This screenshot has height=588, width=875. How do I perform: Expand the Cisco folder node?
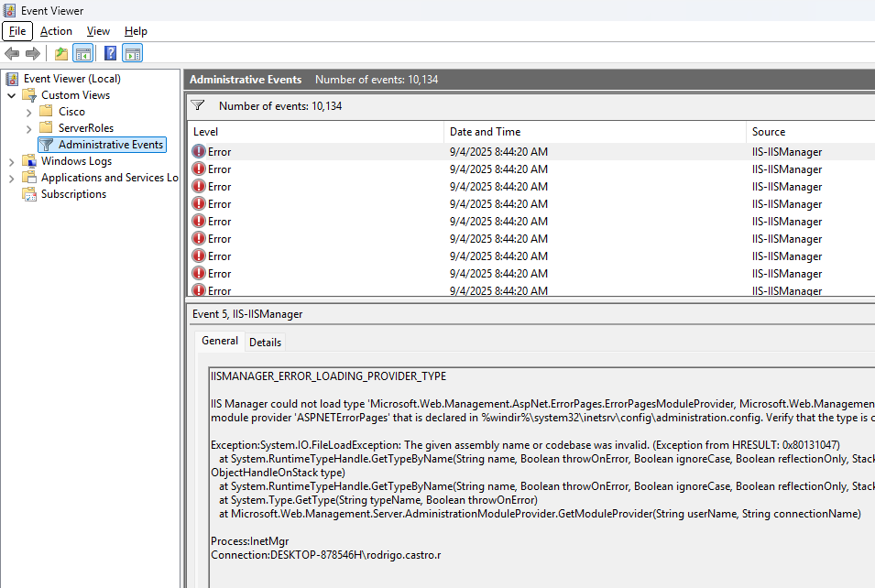coord(29,112)
